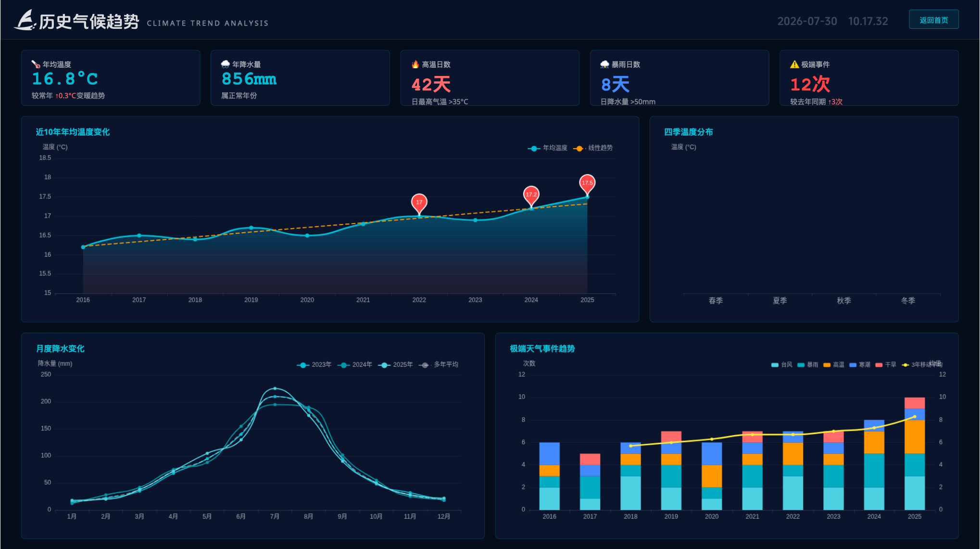Click the 返回首页 button
Viewport: 980px width, 549px height.
point(933,20)
